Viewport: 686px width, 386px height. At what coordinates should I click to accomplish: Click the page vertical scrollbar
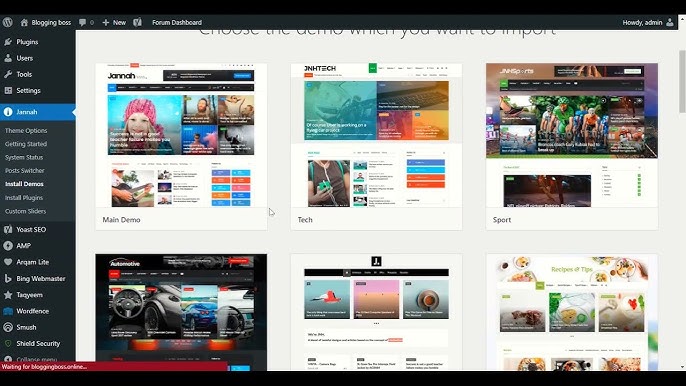(682, 81)
